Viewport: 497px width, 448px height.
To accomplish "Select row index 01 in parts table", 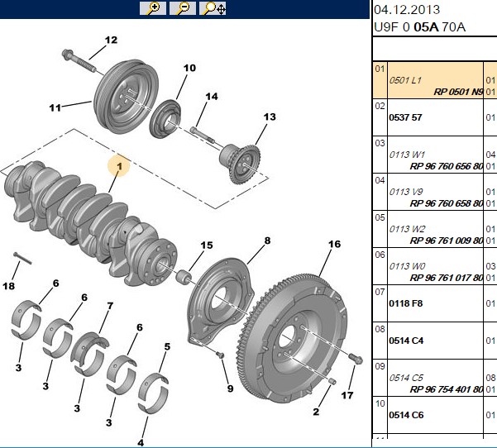I will [380, 69].
